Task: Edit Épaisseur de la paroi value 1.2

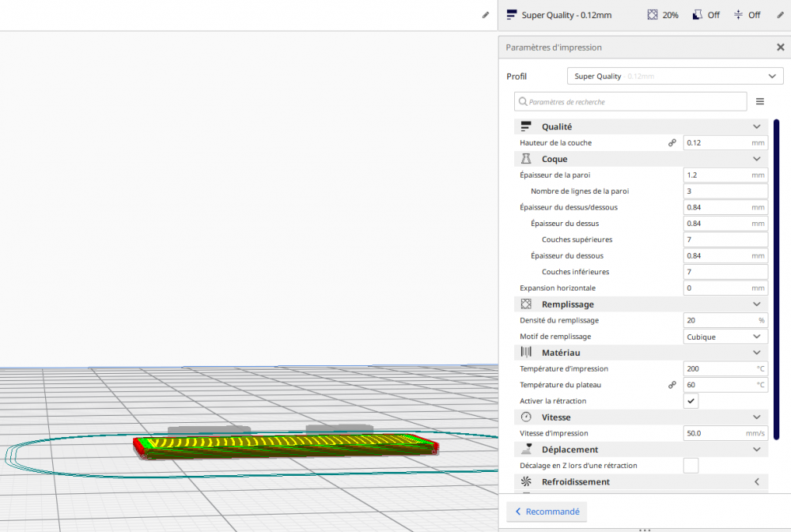Action: [x=725, y=175]
